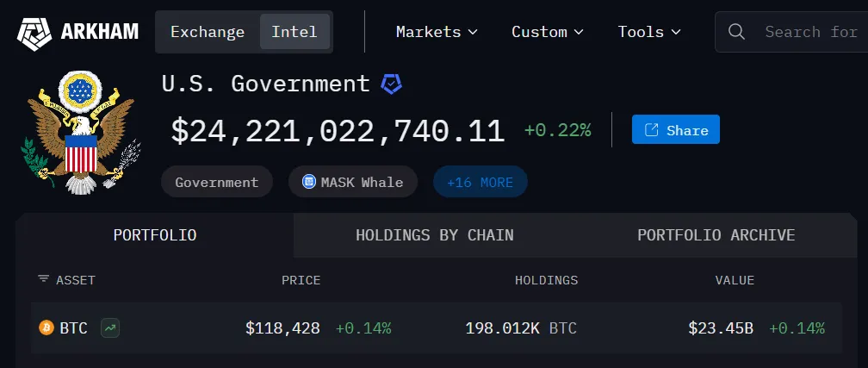Click the filter icon beside ASSET
This screenshot has height=368, width=868.
tap(44, 279)
